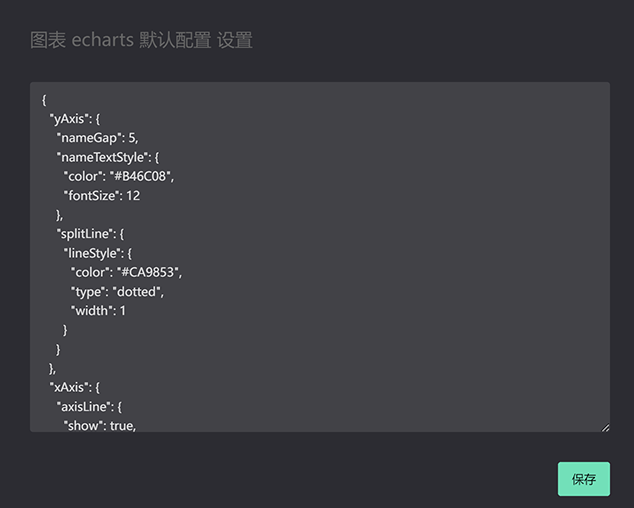
Task: Click the "nameTextStyle" key line
Action: 108,157
